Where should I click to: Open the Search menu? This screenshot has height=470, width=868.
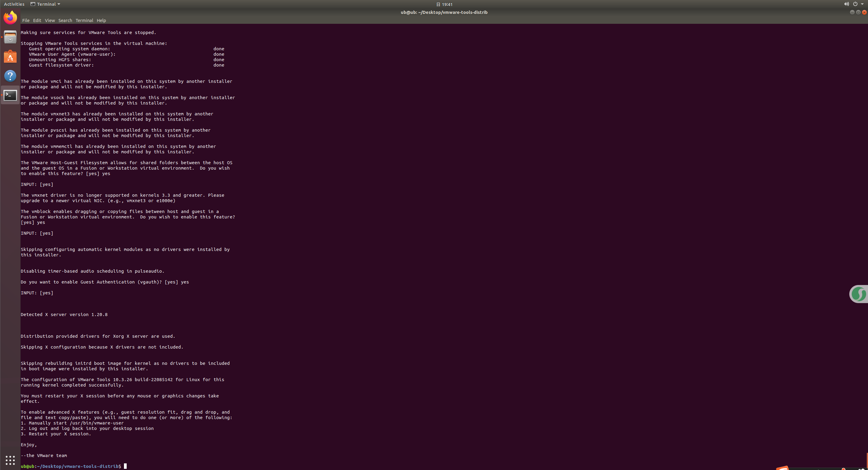65,20
